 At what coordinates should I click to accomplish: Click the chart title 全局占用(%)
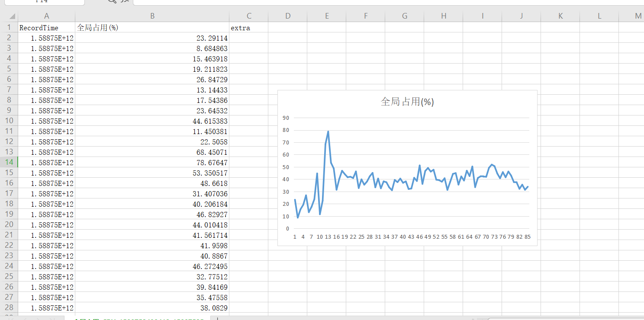(407, 102)
